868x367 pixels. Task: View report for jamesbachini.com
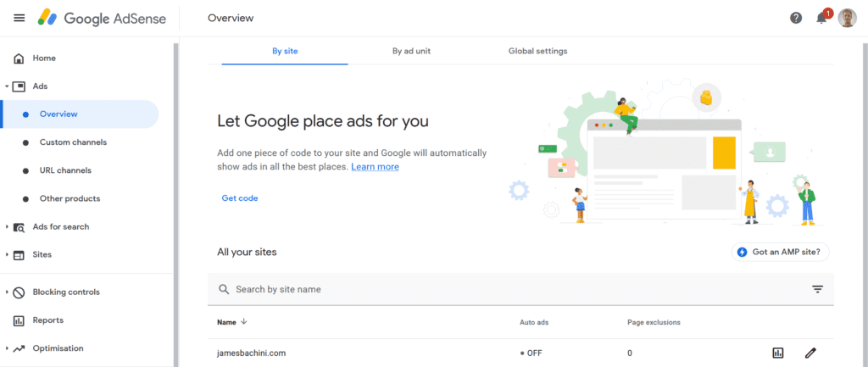click(x=778, y=353)
